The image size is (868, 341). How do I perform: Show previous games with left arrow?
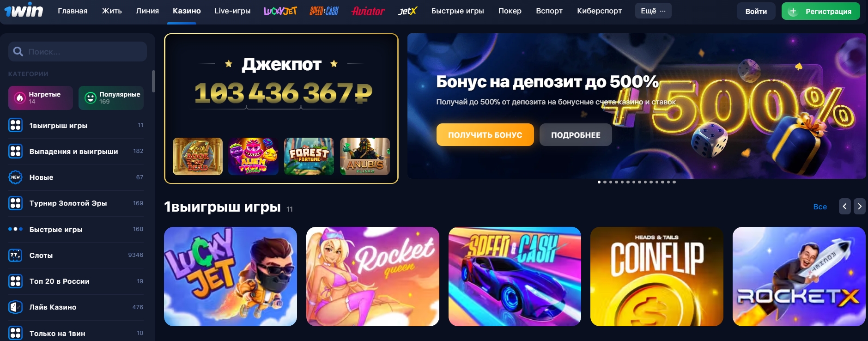click(844, 207)
